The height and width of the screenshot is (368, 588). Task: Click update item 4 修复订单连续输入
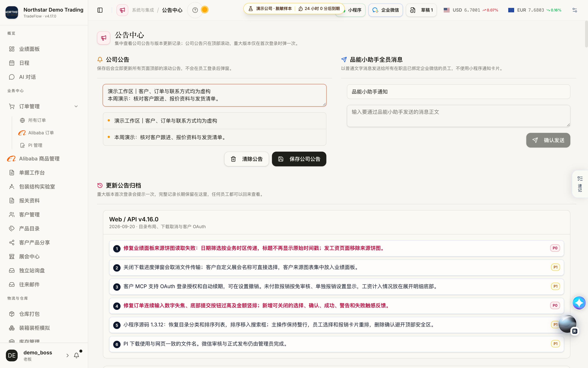336,306
